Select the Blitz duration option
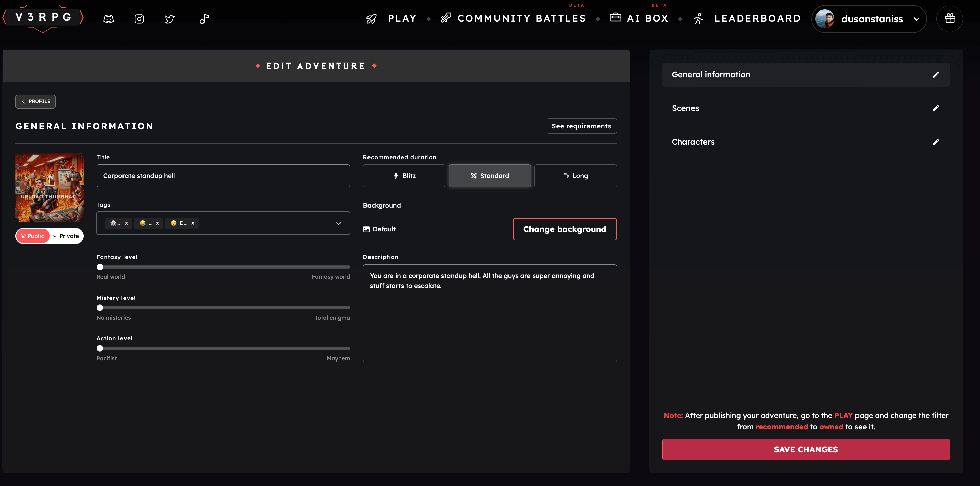 pyautogui.click(x=404, y=175)
